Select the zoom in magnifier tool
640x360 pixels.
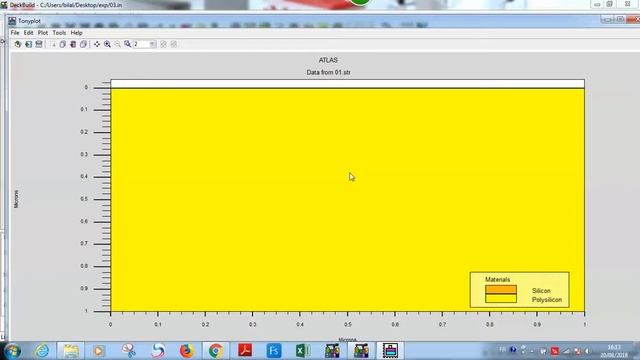[x=107, y=44]
